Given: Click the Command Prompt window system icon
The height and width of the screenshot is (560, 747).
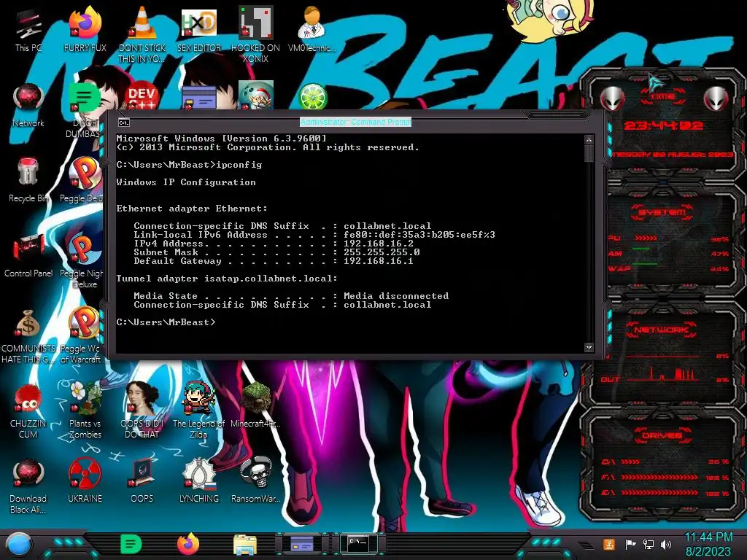Looking at the screenshot, I should pos(124,122).
